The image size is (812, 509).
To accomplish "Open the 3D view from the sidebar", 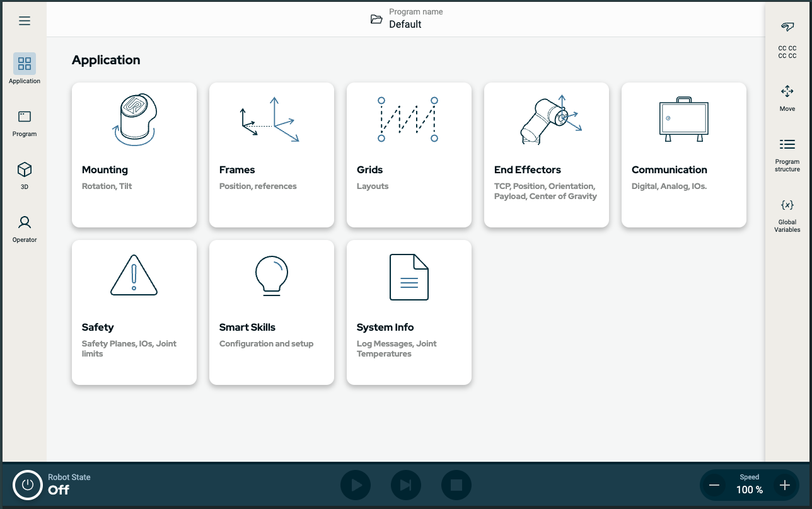I will (x=24, y=174).
